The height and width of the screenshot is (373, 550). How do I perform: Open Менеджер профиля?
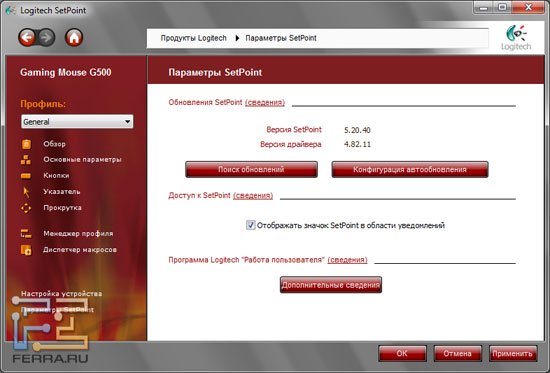click(78, 234)
